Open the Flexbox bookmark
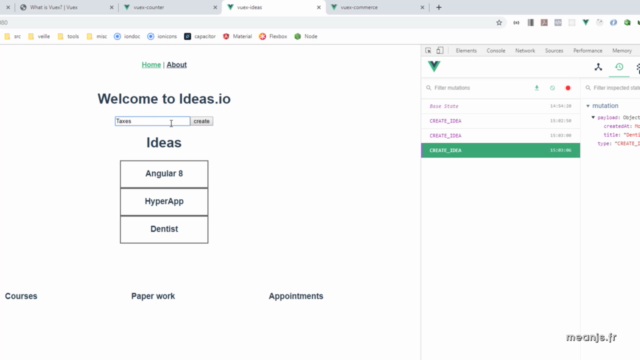Screen dimensions: 640x360 tap(273, 36)
